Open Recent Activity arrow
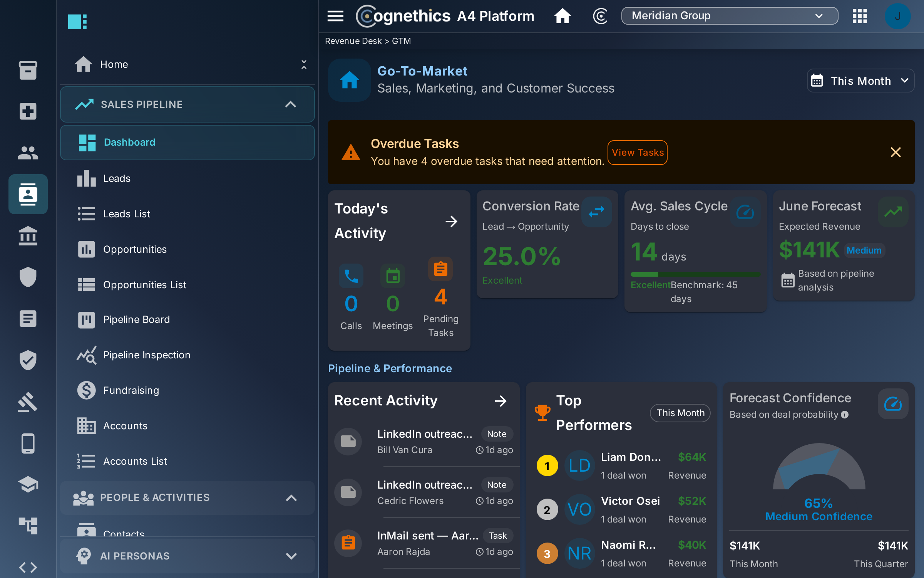The height and width of the screenshot is (578, 924). (x=500, y=401)
